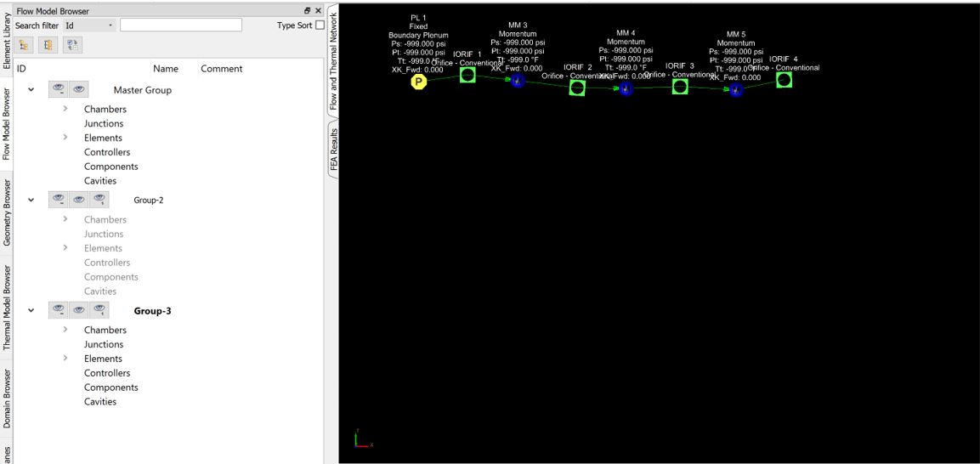This screenshot has height=464, width=980.
Task: Collapse the Master Group tree node
Action: coord(31,89)
